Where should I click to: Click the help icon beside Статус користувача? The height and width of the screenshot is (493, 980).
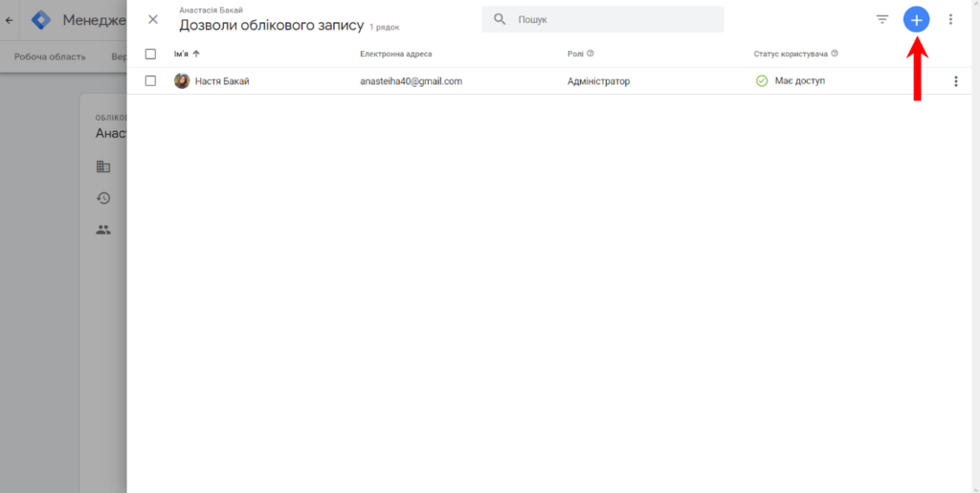tap(835, 54)
